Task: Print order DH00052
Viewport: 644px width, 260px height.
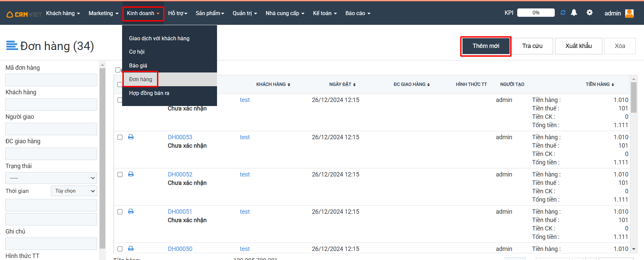Action: coord(131,174)
